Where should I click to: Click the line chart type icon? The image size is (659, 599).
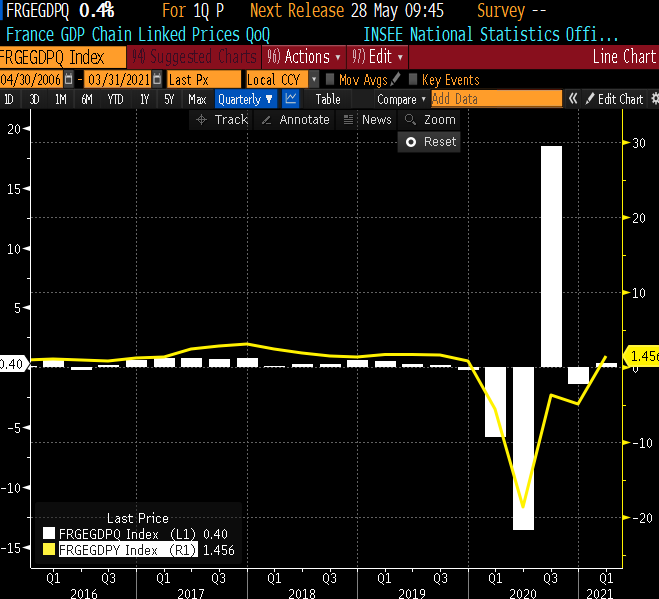click(291, 99)
